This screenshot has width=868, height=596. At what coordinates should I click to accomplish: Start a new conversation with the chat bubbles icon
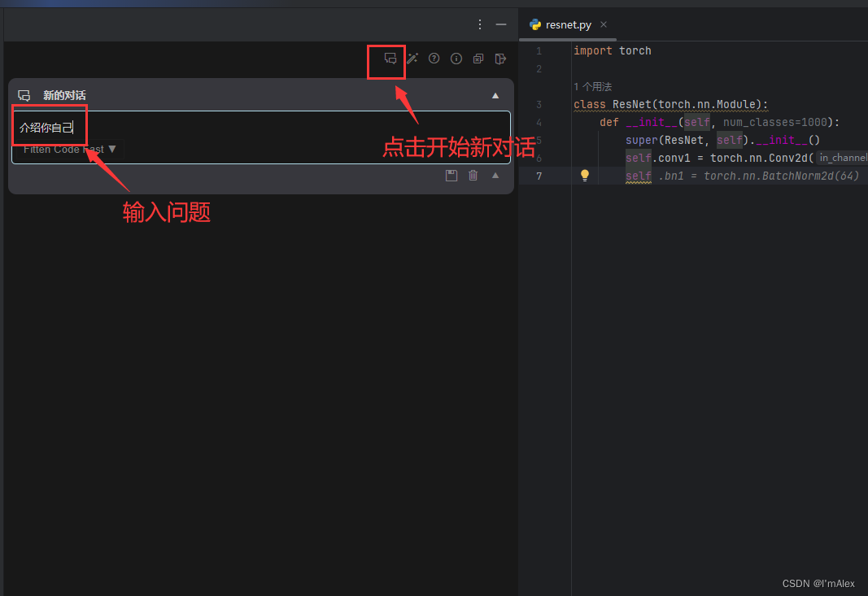[x=389, y=59]
